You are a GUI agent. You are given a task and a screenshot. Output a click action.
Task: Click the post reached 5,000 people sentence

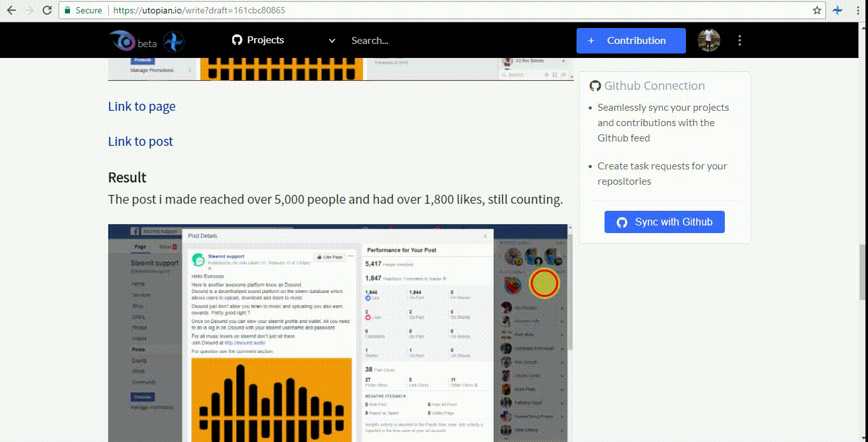335,199
